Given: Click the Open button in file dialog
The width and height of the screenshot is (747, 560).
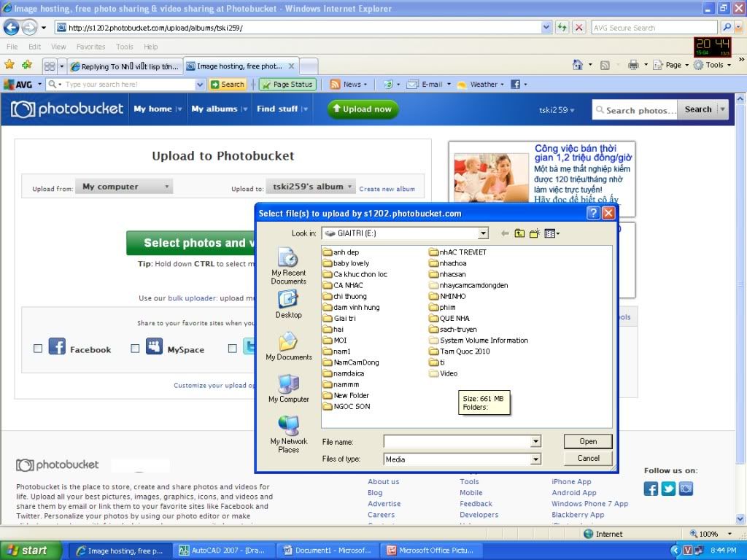Looking at the screenshot, I should [x=588, y=441].
